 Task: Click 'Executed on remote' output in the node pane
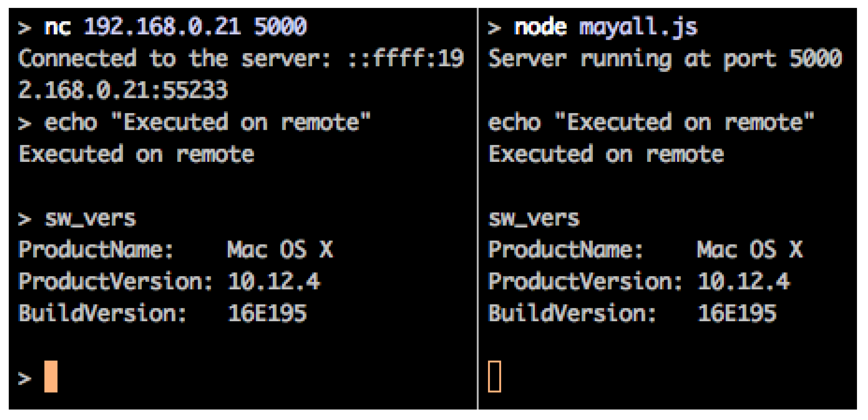click(606, 154)
